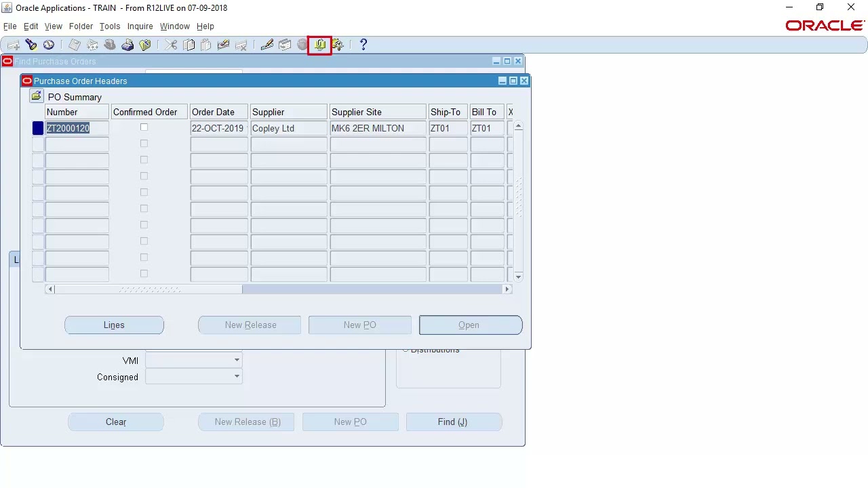The width and height of the screenshot is (868, 488).
Task: Click the Ship-To cell ZT01
Action: [x=448, y=128]
